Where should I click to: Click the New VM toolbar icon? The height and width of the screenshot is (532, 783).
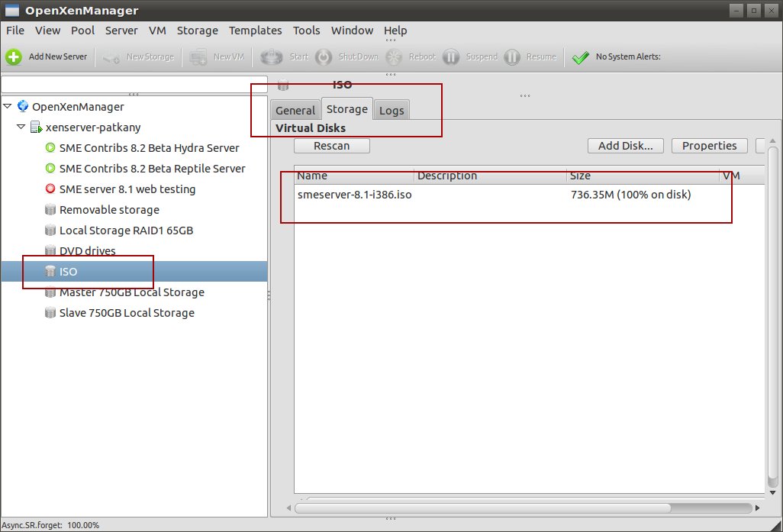pyautogui.click(x=198, y=57)
